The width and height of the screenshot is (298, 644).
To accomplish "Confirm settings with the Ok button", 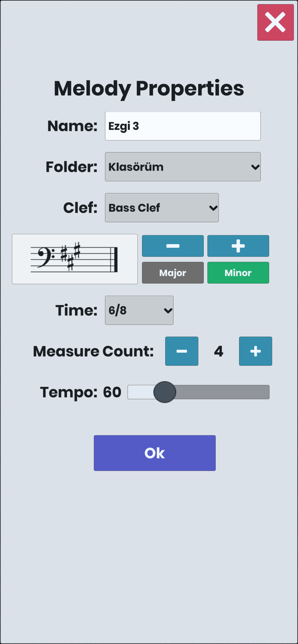I will (155, 453).
